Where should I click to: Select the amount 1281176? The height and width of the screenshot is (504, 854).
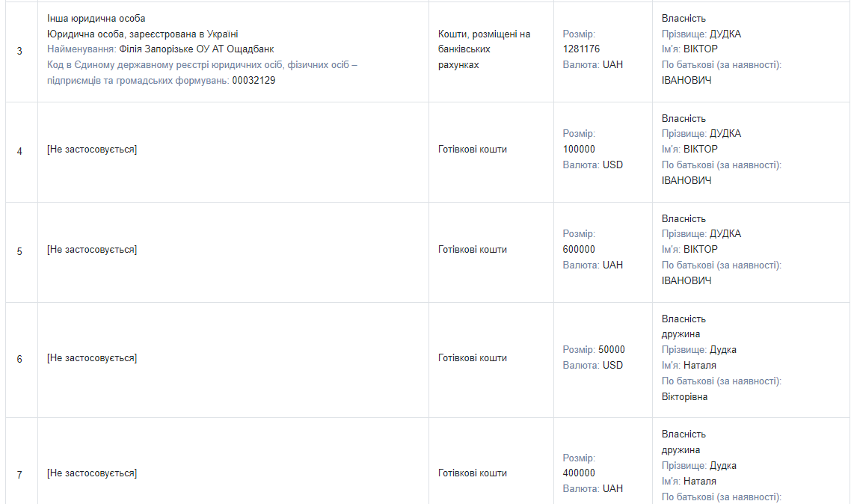(582, 49)
